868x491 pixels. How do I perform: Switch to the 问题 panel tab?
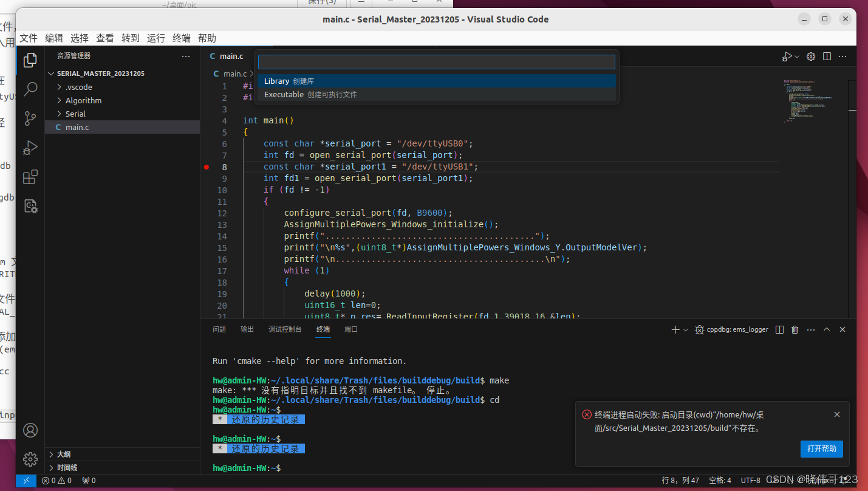[219, 329]
